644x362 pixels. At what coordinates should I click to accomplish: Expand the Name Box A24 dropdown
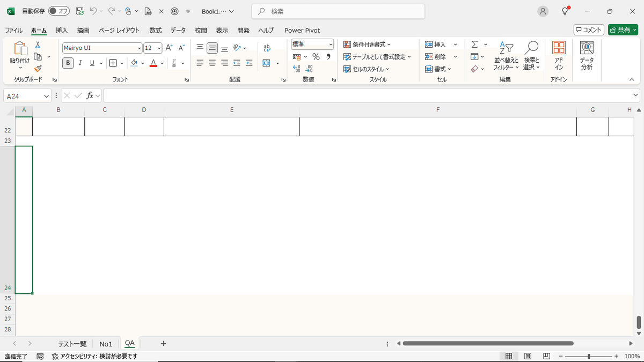[x=46, y=95]
